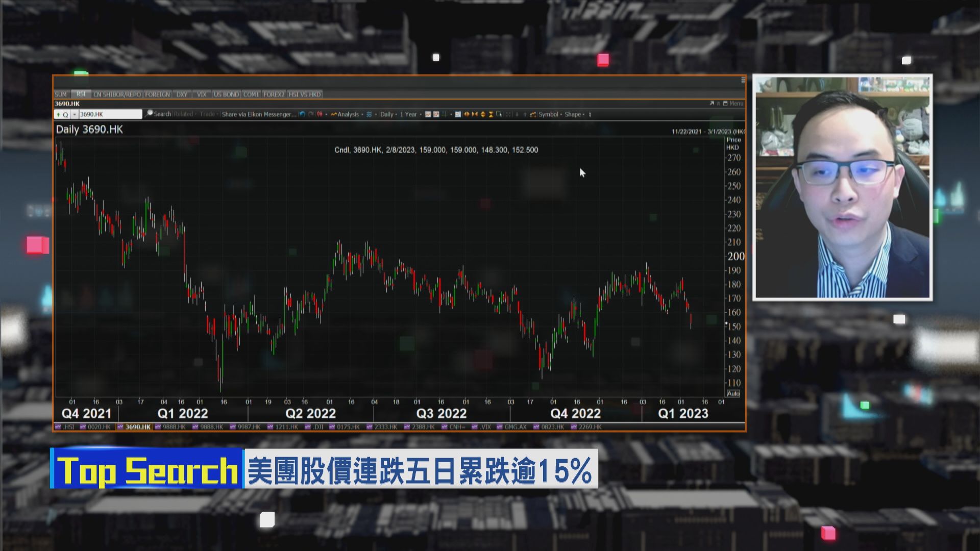The width and height of the screenshot is (980, 551).
Task: Open the Daily interval dropdown
Action: pyautogui.click(x=387, y=114)
